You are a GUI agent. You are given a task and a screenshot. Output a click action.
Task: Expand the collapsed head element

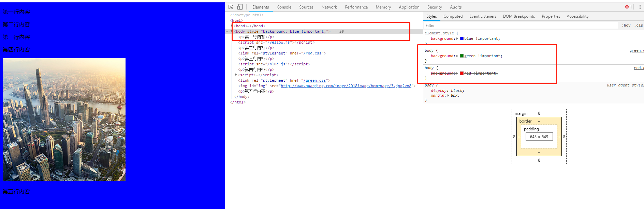click(232, 26)
